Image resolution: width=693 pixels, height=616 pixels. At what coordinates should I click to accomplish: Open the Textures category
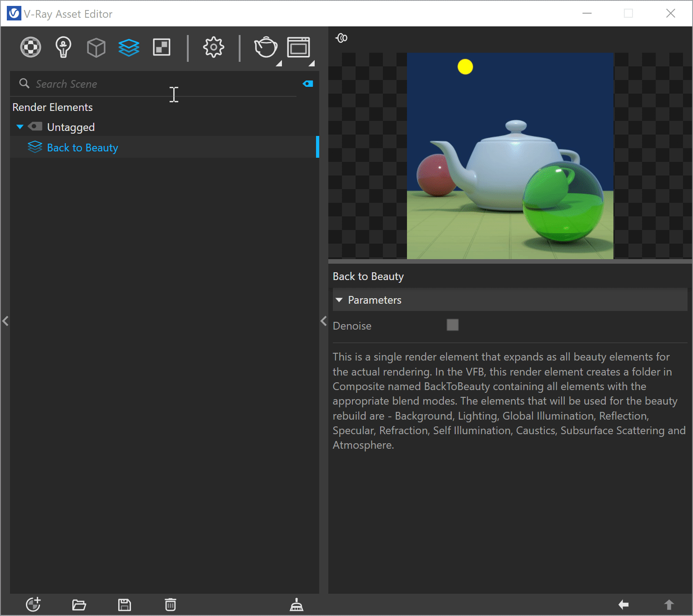(x=161, y=47)
